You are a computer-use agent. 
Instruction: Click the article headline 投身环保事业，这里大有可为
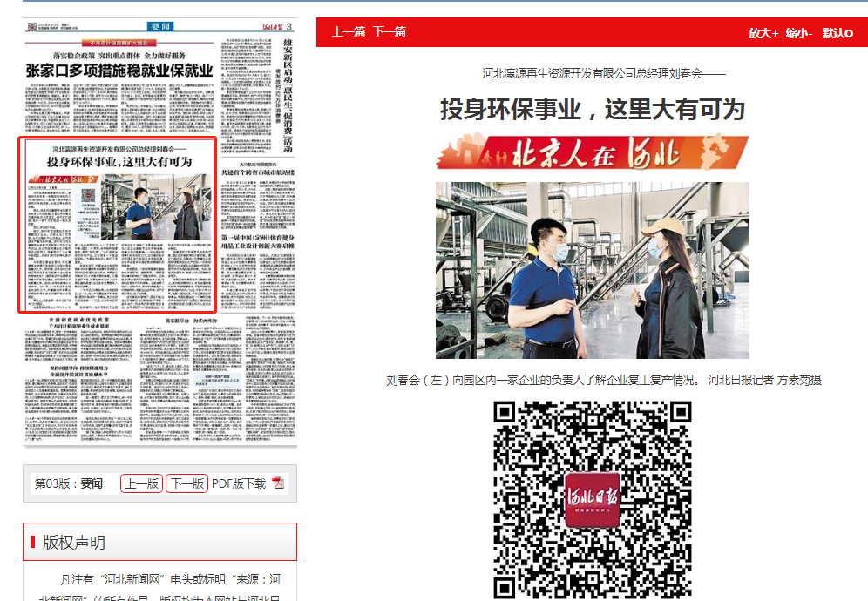592,109
